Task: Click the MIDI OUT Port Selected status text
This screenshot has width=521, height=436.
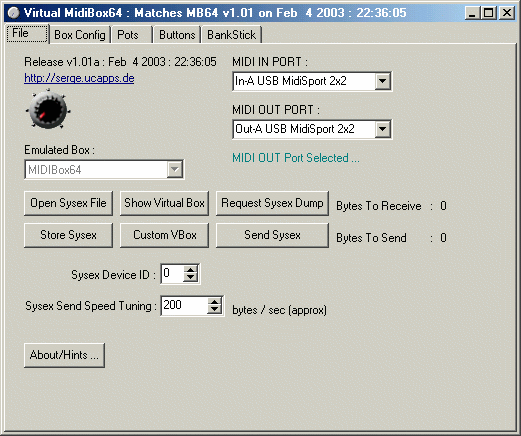Action: [x=296, y=158]
